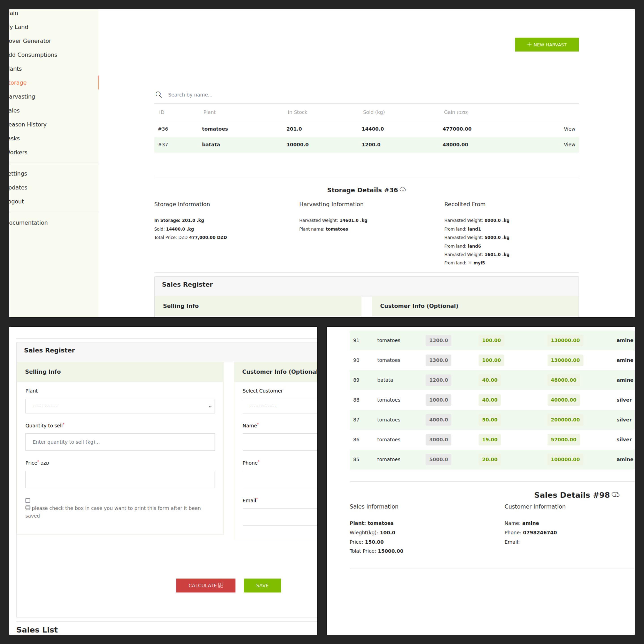Click cloud icon beside Sales Details #98

[x=616, y=495]
